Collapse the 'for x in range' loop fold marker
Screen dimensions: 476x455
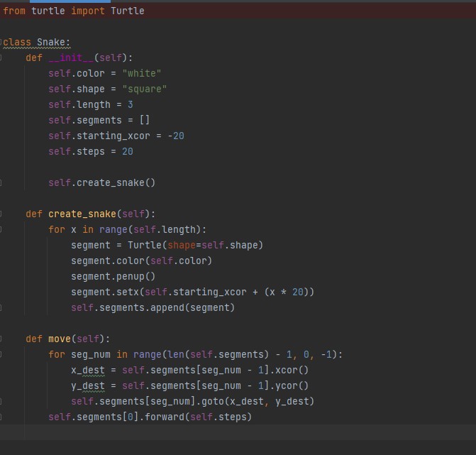[1, 229]
